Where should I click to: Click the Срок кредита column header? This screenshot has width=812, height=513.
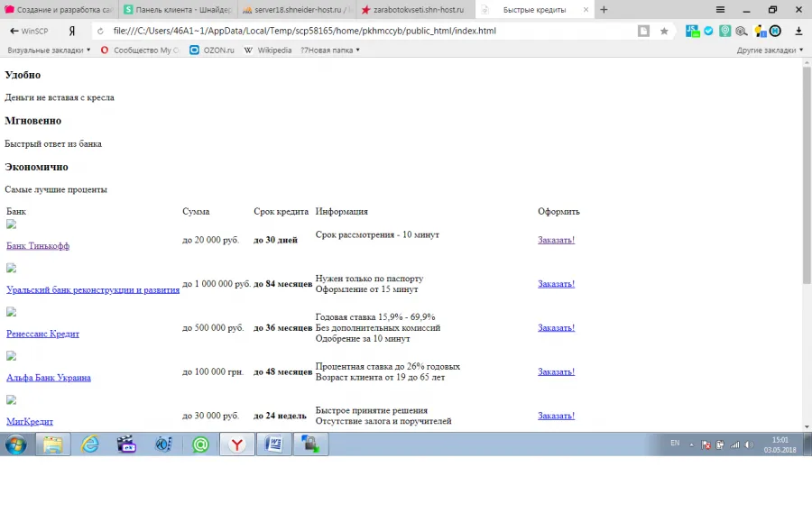pyautogui.click(x=281, y=211)
